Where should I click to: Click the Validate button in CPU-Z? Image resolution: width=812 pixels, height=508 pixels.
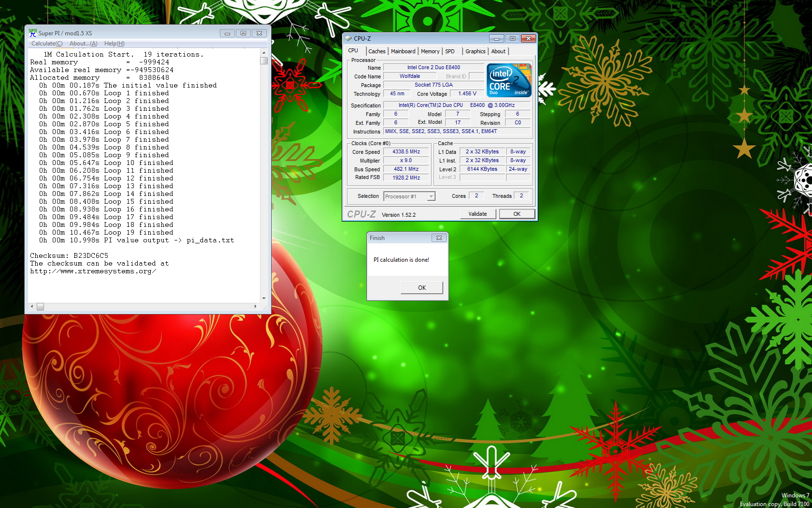click(478, 214)
